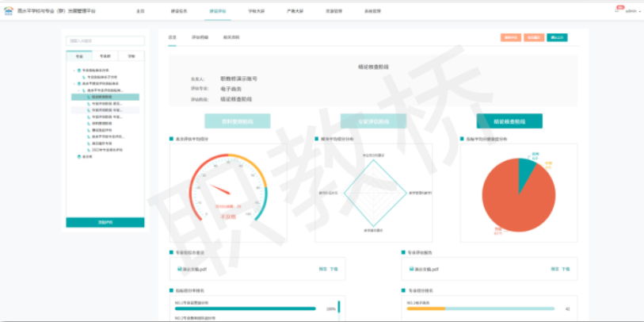Open the 建设任务 navigation menu

179,12
